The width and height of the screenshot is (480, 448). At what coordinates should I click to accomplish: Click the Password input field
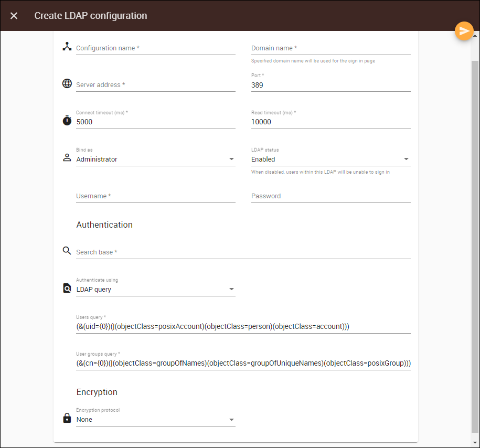330,196
